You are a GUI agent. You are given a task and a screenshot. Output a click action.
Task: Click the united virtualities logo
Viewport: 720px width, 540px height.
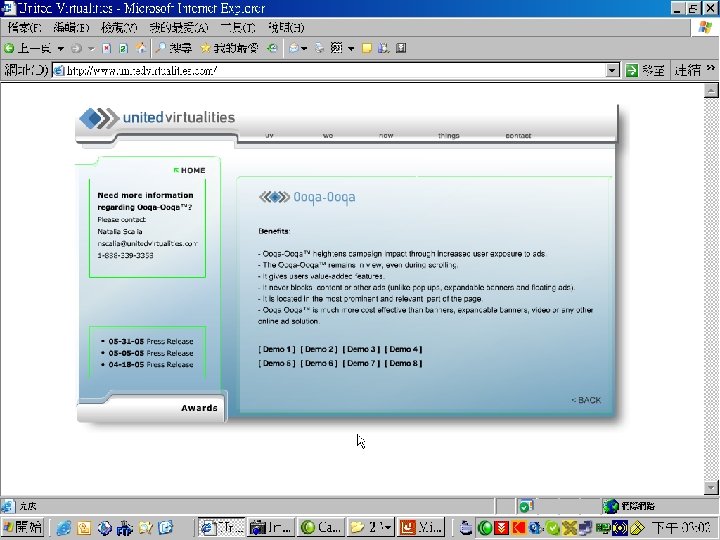(157, 118)
